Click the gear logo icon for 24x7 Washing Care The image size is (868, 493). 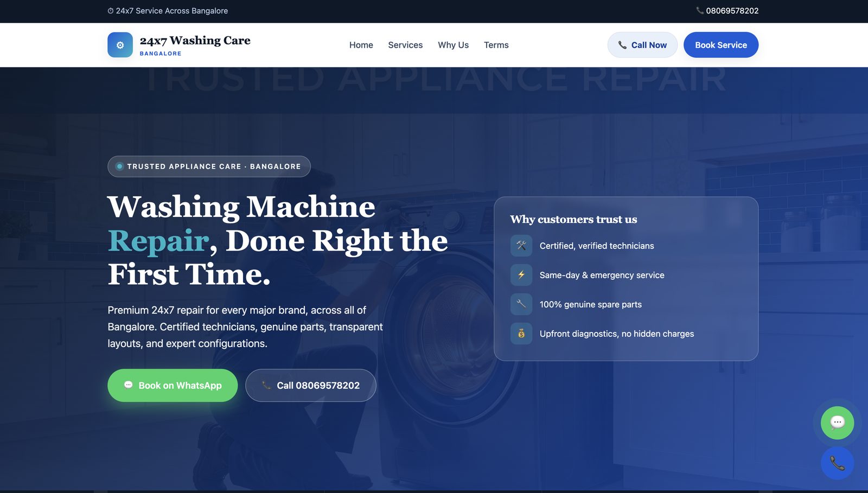pyautogui.click(x=120, y=45)
